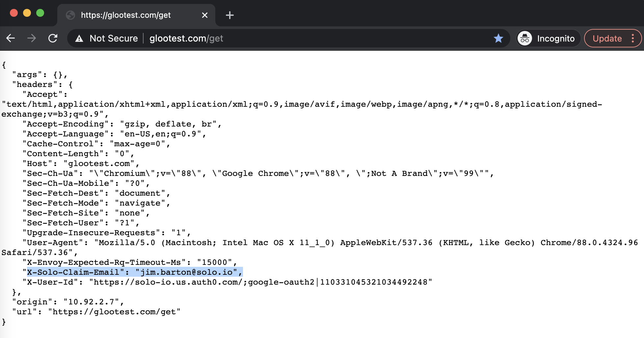
Task: Minimize the window with yellow button
Action: [x=27, y=13]
